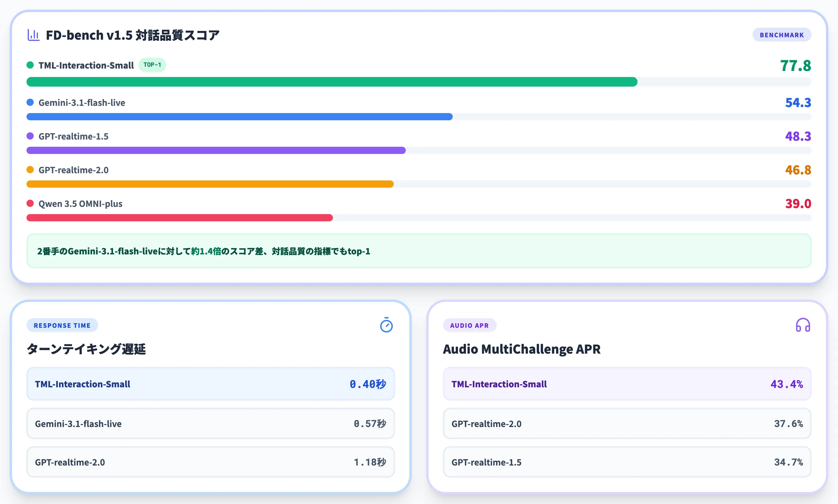
Task: Click the ターンテイキング遅延 heading
Action: pos(86,349)
